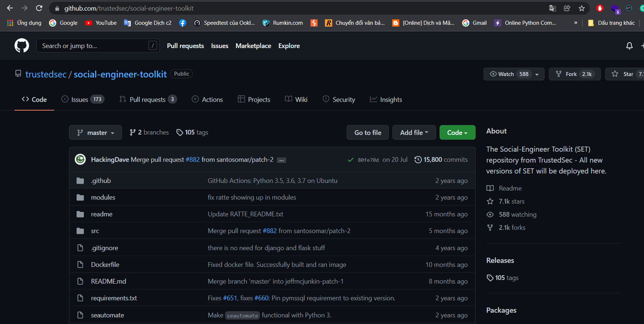The image size is (644, 324).
Task: Open the GitHub home logo
Action: pos(22,46)
